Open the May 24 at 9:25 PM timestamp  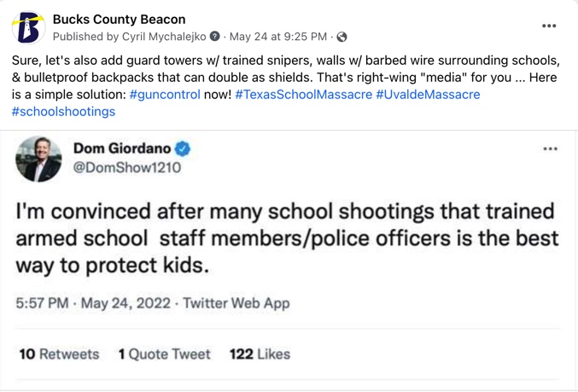(278, 37)
